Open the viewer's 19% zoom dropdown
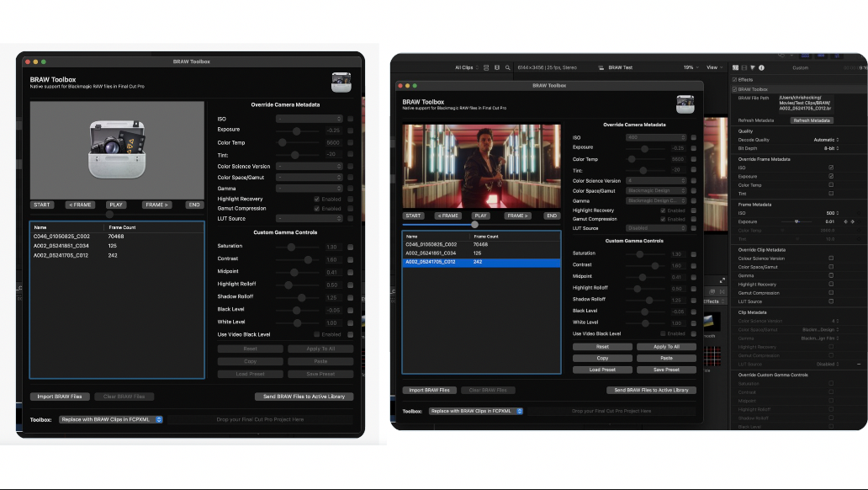 691,67
